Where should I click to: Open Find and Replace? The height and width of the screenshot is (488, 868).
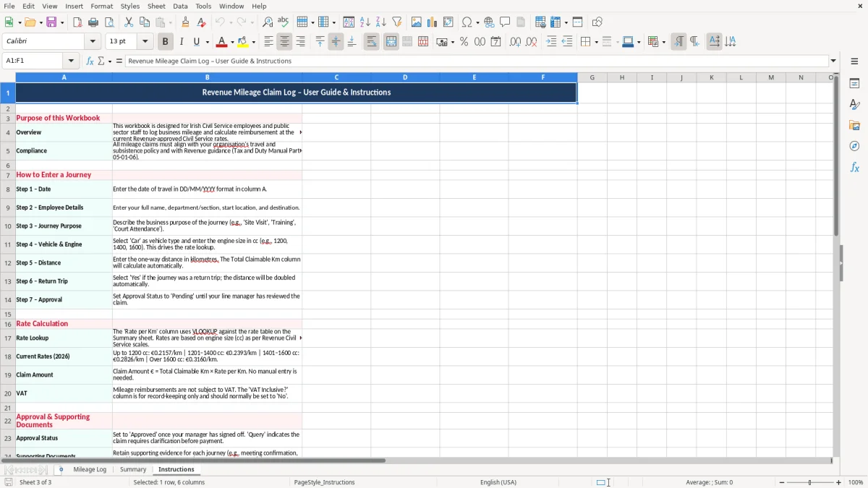268,22
